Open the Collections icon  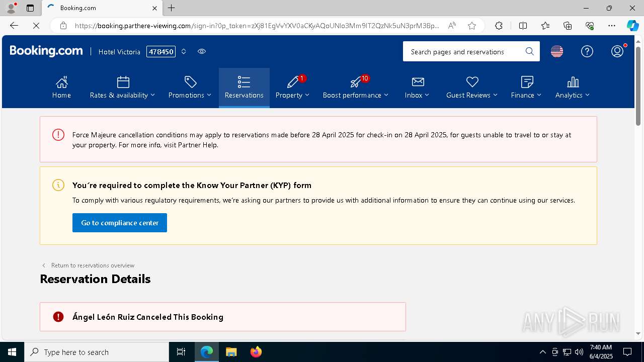pyautogui.click(x=568, y=26)
